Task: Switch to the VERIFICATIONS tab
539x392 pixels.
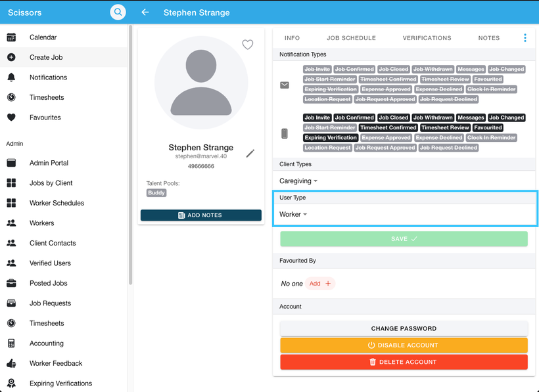Action: coord(427,38)
